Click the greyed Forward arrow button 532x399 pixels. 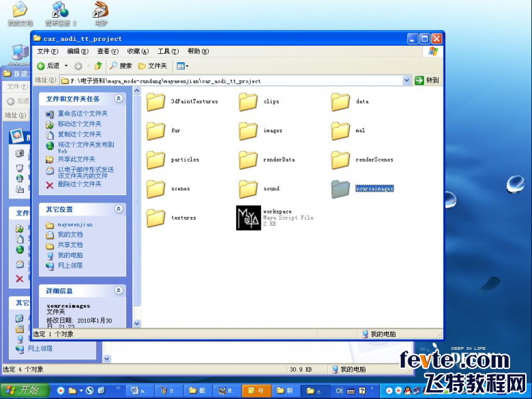tap(78, 66)
